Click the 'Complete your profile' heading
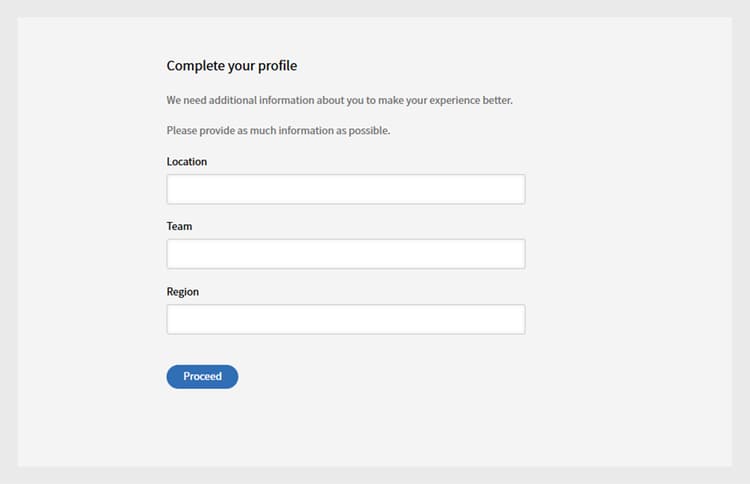Screen dimensions: 750x484 click(232, 66)
